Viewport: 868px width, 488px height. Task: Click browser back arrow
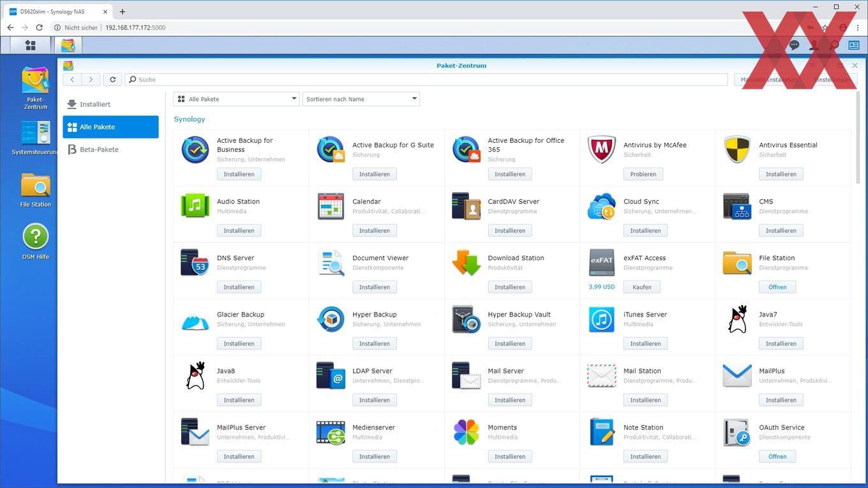pos(10,27)
